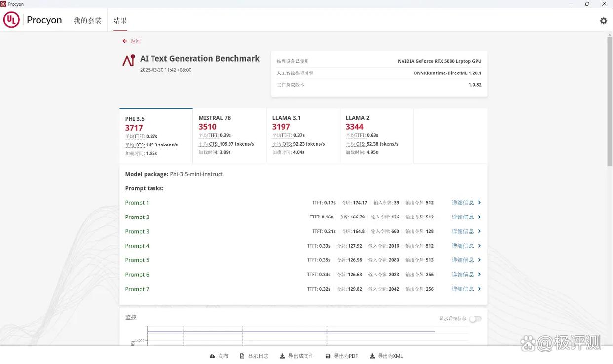Click the date 2025-03-30 11:42 +08:00
This screenshot has height=364, width=613.
166,70
